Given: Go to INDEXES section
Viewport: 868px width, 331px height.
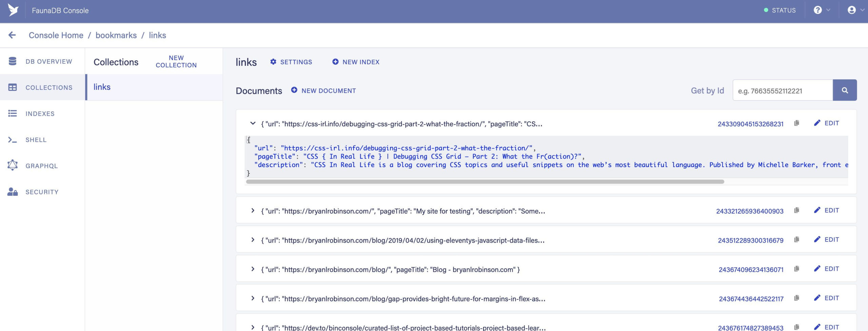Looking at the screenshot, I should [x=42, y=113].
